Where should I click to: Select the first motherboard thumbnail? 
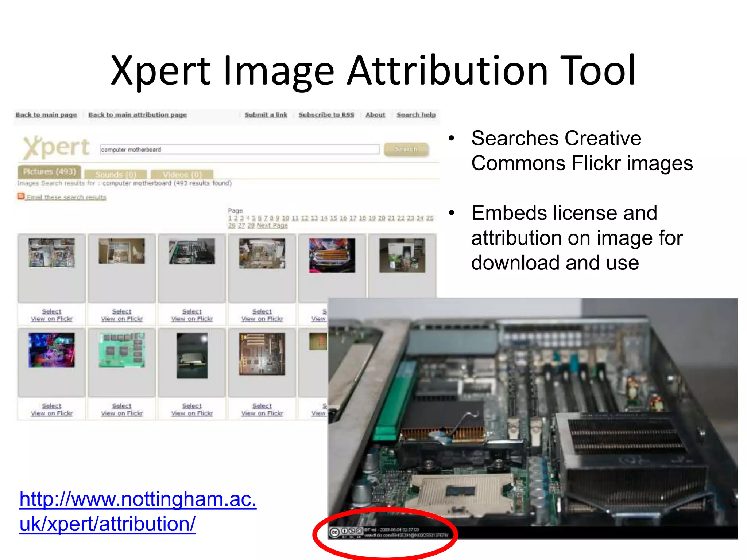pos(51,253)
